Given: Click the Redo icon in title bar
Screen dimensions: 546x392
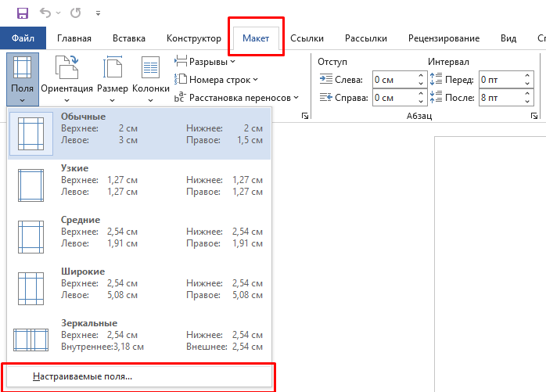Looking at the screenshot, I should click(76, 13).
